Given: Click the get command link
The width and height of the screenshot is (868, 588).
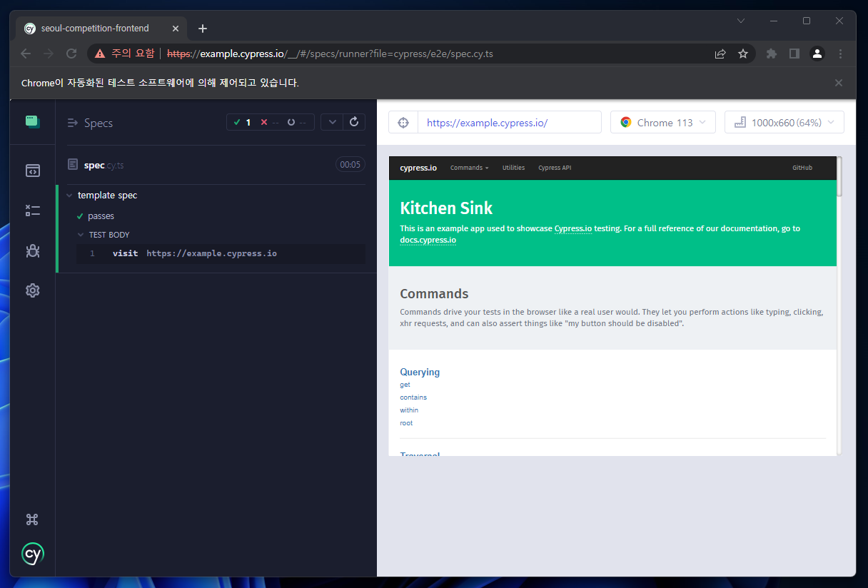Looking at the screenshot, I should [405, 385].
